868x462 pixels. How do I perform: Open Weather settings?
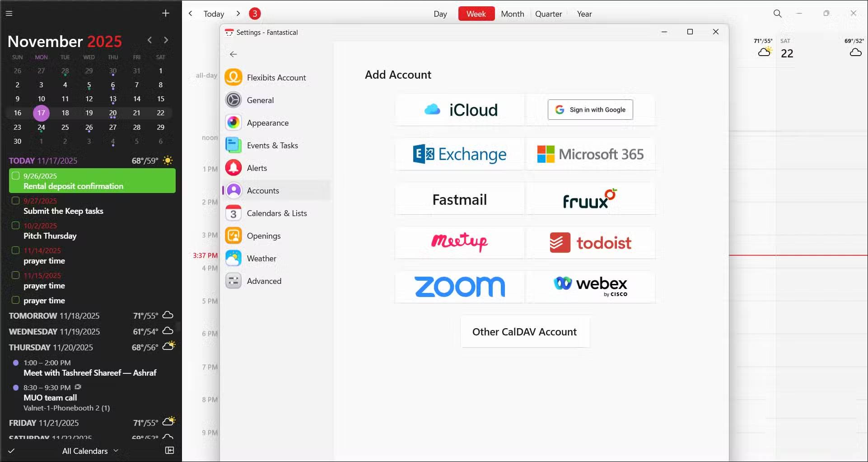click(x=276, y=259)
